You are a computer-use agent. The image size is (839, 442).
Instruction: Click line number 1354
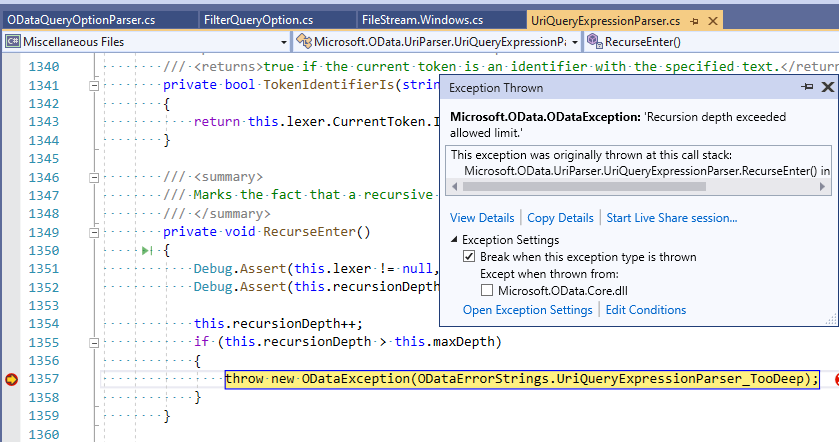pos(43,324)
